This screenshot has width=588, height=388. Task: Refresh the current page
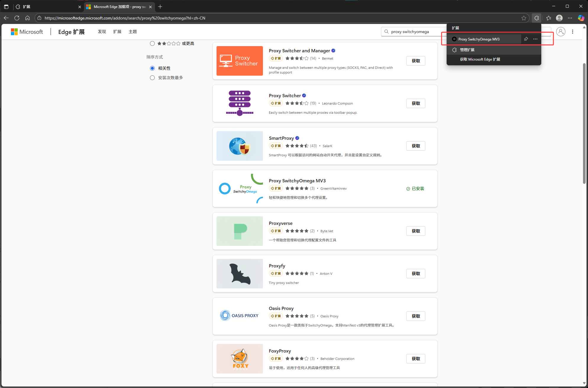pyautogui.click(x=17, y=18)
